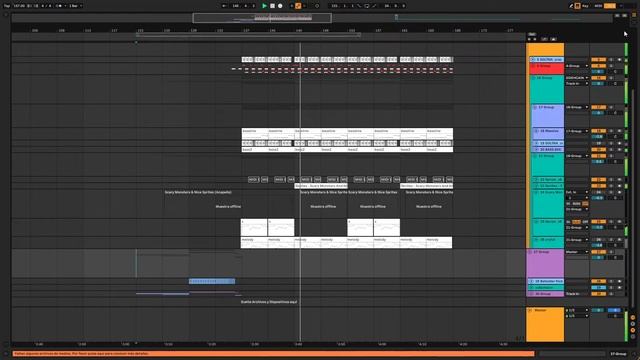Click the loop brace above the tracks
Screen dimensions: 640x360
click(248, 35)
